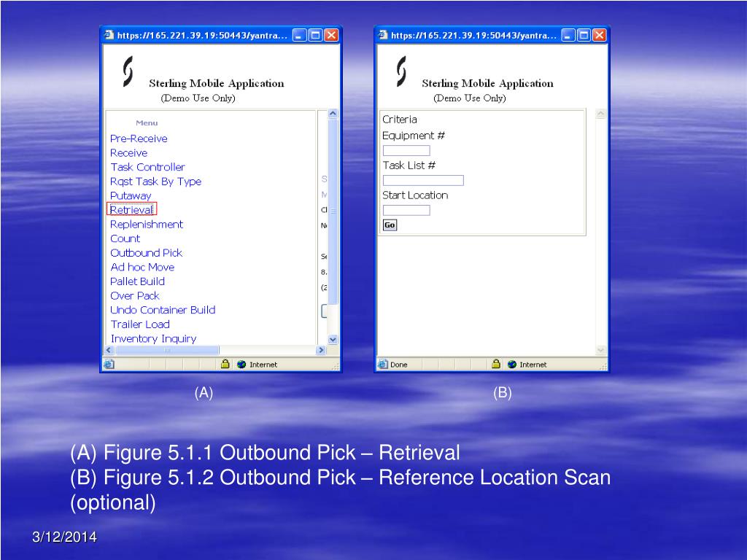747x560 pixels.
Task: Close window A
Action: [x=331, y=35]
